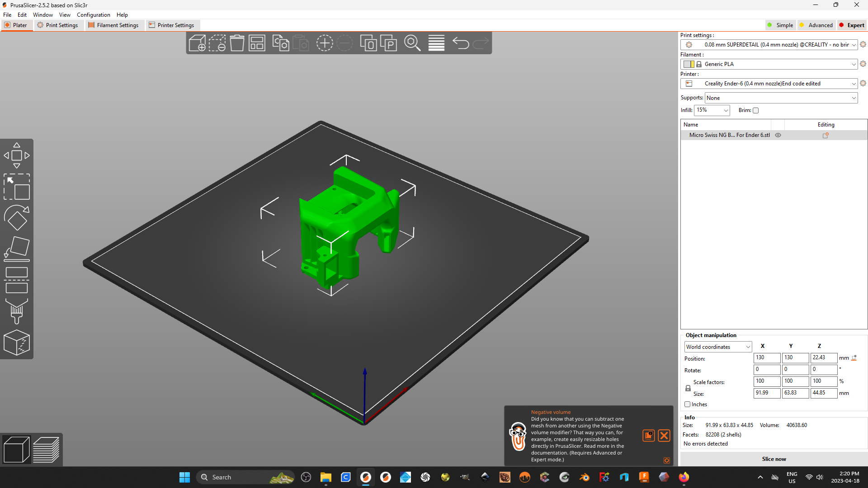Select the Move gizmo tool
This screenshot has height=488, width=868.
tap(17, 155)
